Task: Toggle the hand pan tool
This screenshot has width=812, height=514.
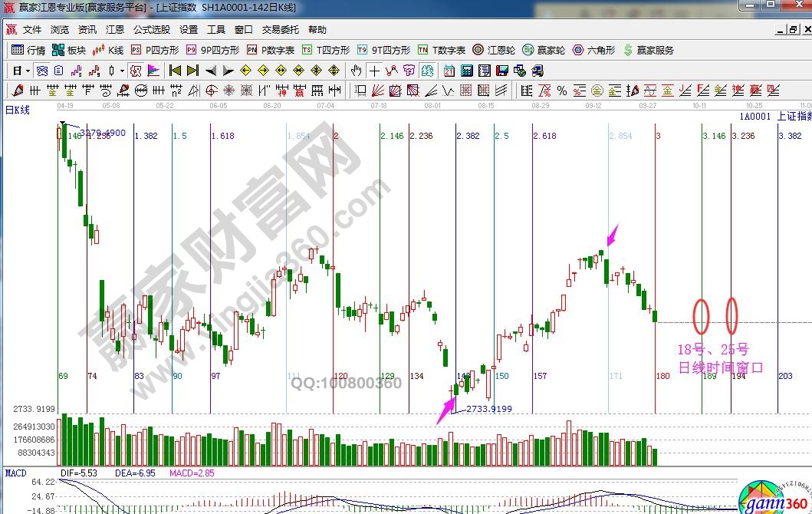Action: pyautogui.click(x=357, y=71)
